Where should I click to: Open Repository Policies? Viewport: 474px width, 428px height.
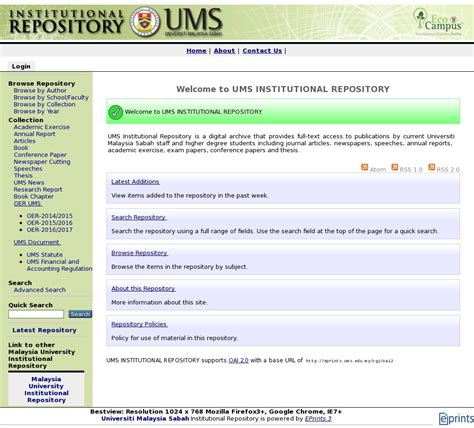click(139, 324)
